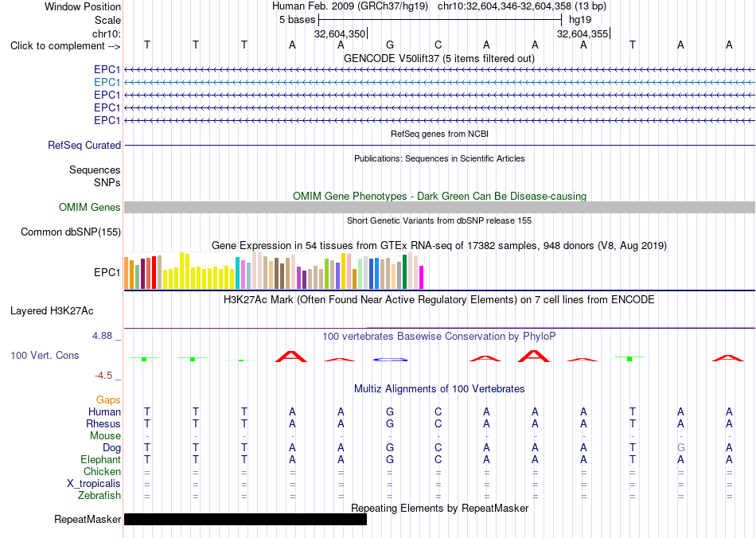
Task: Click the 'Click to complement -->' label
Action: pos(65,46)
